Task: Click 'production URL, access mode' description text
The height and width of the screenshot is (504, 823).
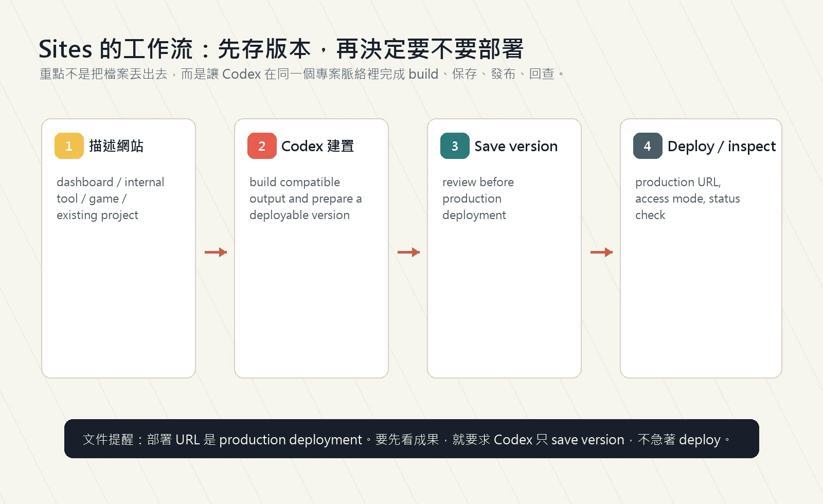Action: pos(687,199)
